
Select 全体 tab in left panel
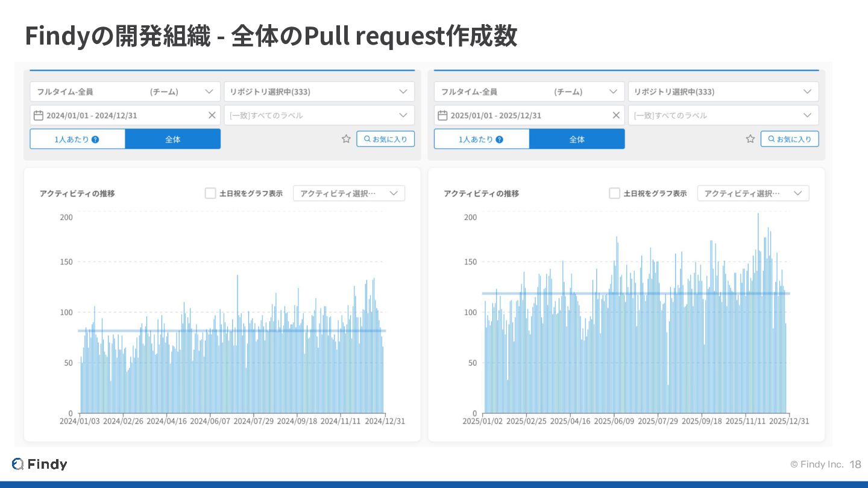[x=173, y=139]
